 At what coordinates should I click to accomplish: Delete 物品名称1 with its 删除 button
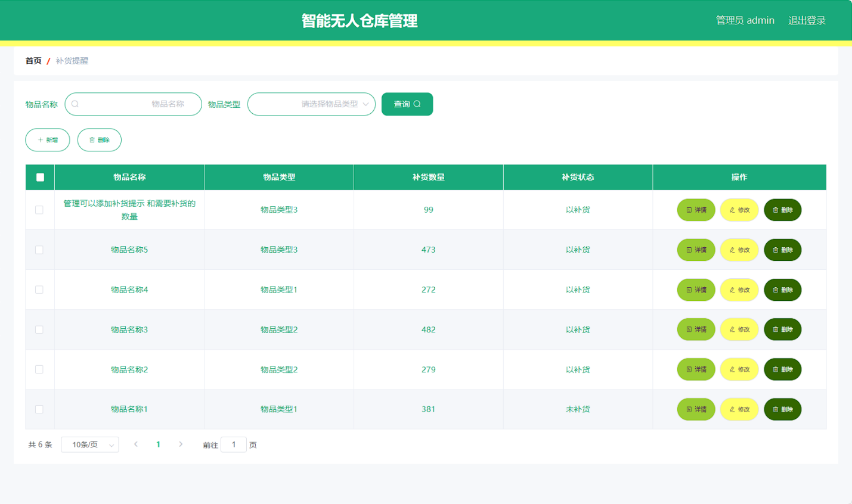pos(783,409)
